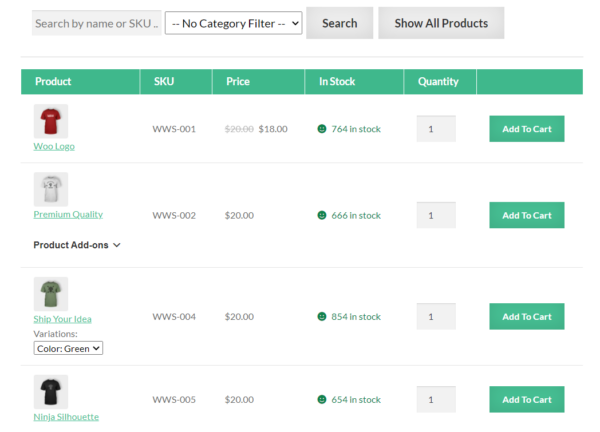The height and width of the screenshot is (432, 600).
Task: Click the SKU text WWS-001
Action: [174, 129]
